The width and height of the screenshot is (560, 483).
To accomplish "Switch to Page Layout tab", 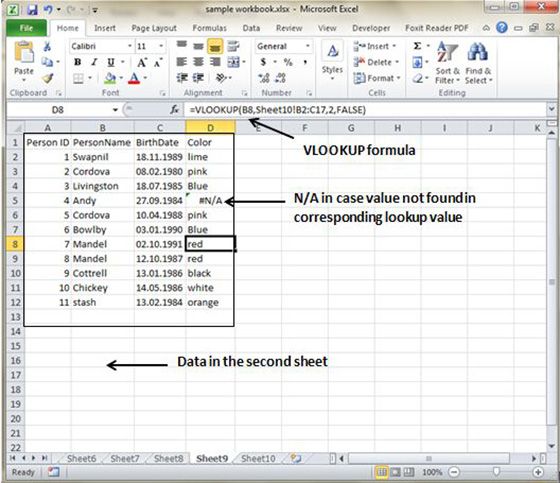I will click(154, 28).
